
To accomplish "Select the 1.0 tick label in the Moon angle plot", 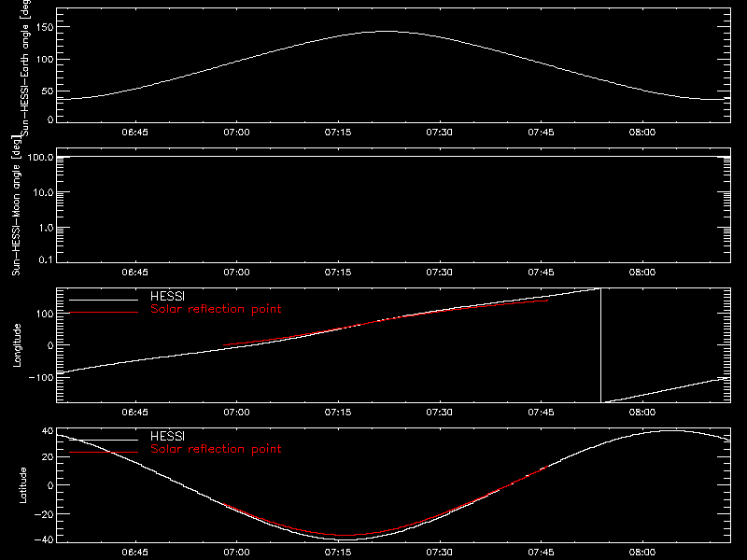I will (46, 228).
